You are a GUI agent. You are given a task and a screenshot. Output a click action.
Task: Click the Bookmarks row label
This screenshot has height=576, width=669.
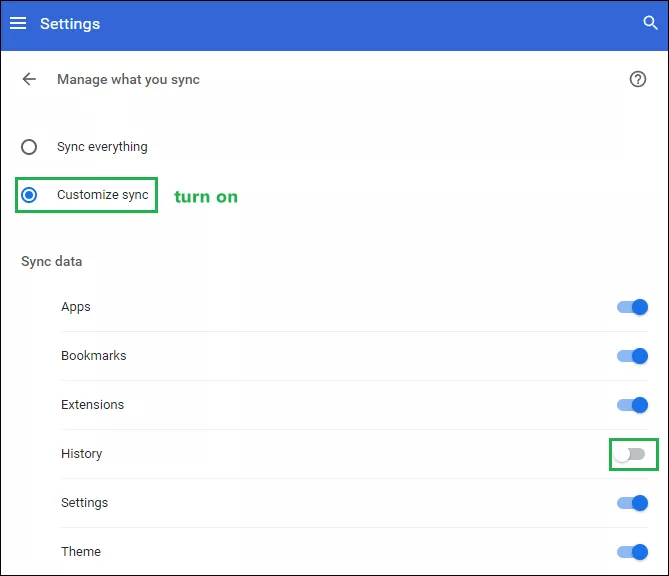93,355
